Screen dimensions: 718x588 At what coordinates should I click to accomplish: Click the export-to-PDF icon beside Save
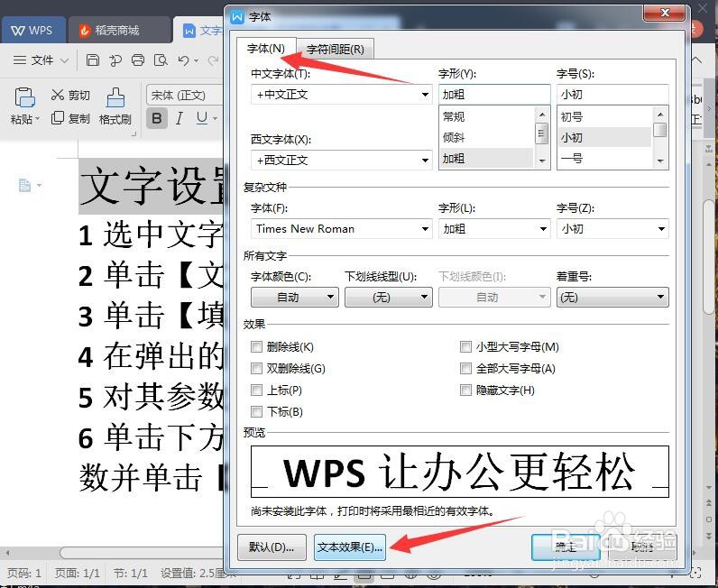115,60
